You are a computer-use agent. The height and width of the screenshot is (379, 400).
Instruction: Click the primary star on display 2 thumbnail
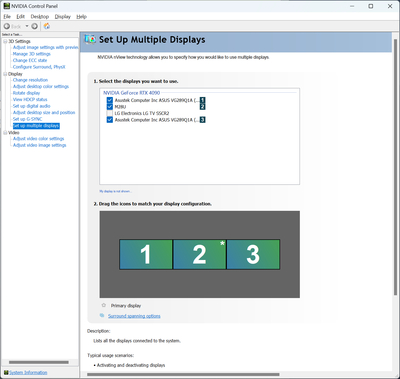click(x=222, y=243)
